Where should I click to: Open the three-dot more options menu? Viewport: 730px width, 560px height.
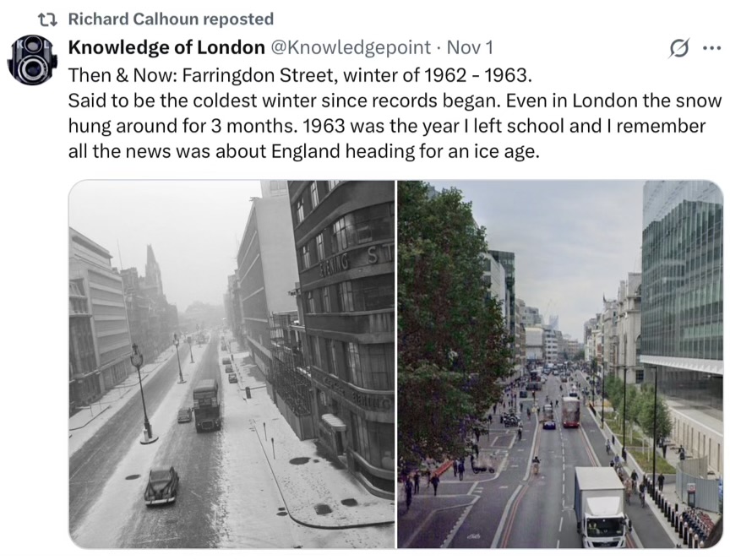click(711, 48)
